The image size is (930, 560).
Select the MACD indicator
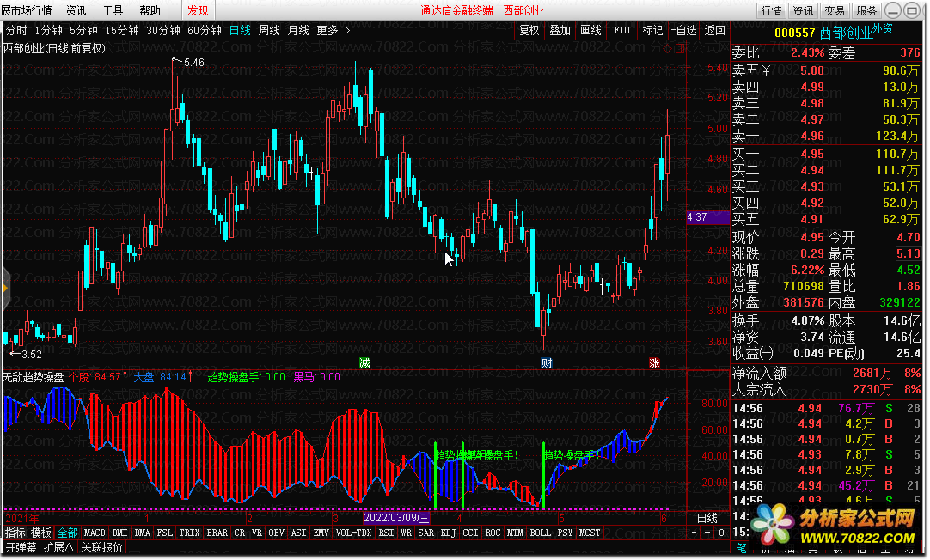pos(95,533)
